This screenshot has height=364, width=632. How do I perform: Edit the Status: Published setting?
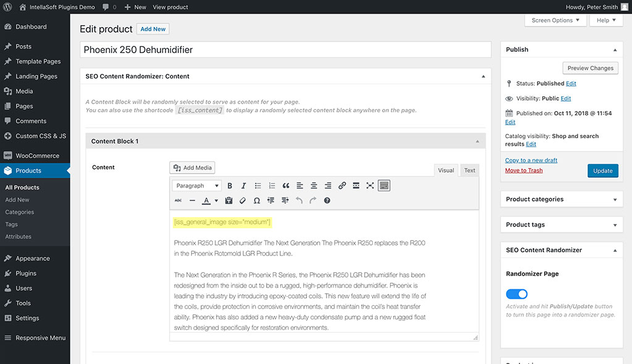(571, 83)
